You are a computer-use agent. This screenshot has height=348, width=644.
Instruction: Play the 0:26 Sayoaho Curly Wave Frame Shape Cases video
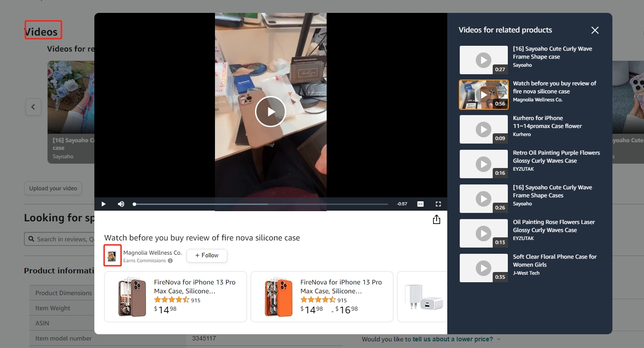[483, 199]
